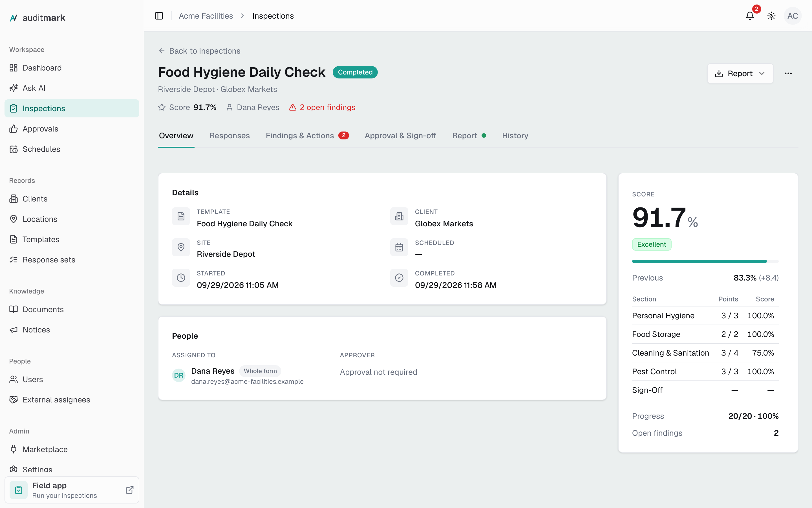
Task: Select Inspections in the sidebar
Action: point(72,108)
